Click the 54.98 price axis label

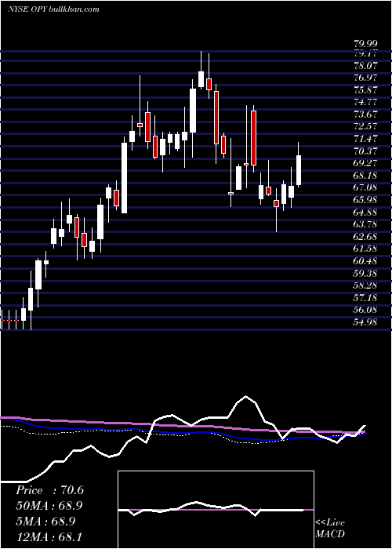365,322
